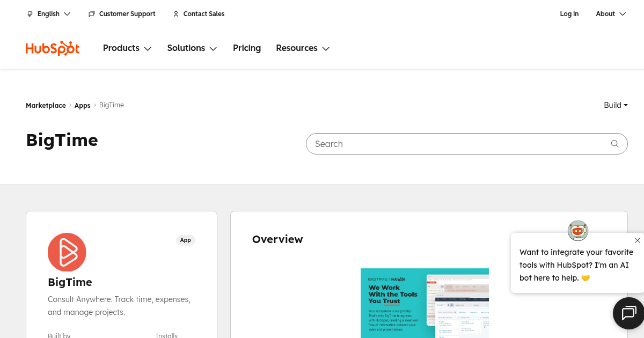Expand the Products menu
644x338 pixels.
127,48
